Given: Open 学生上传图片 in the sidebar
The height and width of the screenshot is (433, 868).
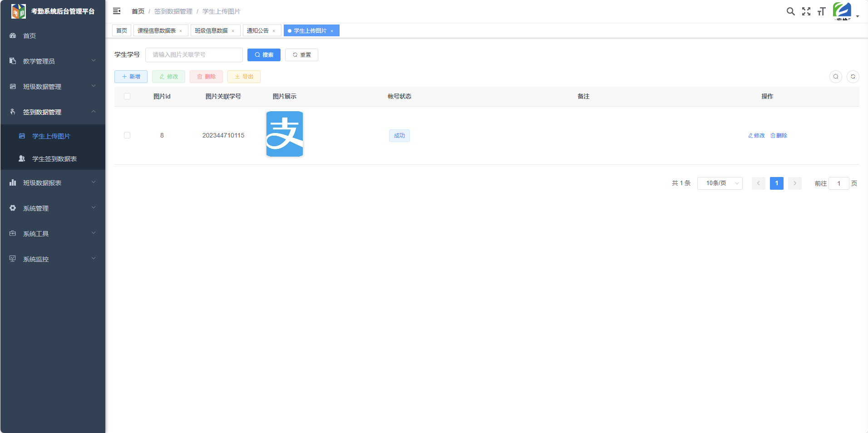Looking at the screenshot, I should [x=53, y=136].
